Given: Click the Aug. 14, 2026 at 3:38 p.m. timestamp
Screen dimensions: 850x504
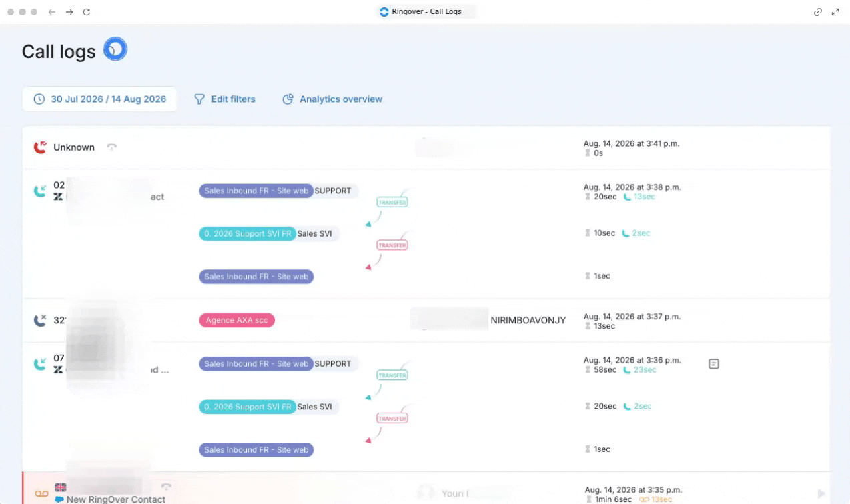Looking at the screenshot, I should [631, 187].
